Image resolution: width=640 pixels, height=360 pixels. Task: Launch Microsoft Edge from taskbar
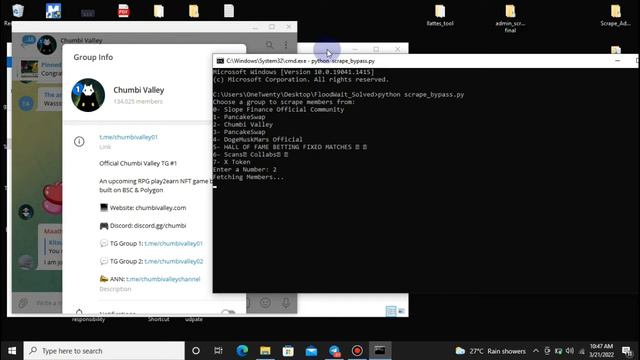[x=242, y=351]
